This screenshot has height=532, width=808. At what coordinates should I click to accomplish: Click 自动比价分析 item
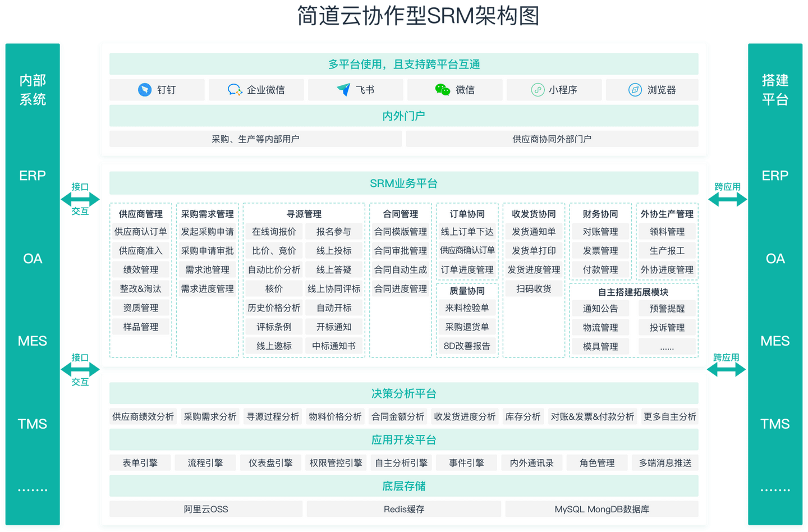click(x=274, y=270)
